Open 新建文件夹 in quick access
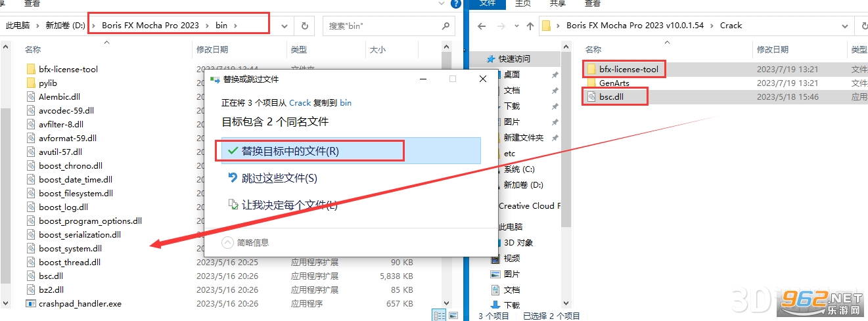868x321 pixels. (524, 137)
